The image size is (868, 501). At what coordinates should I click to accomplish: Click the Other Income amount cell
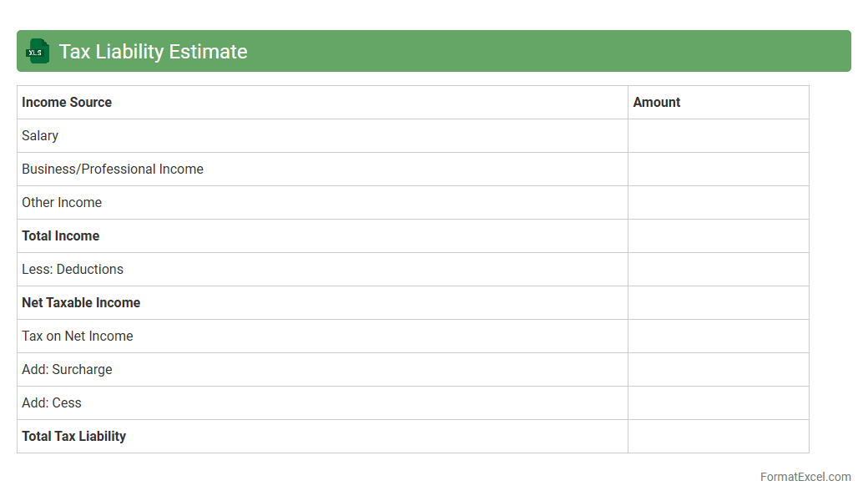click(718, 202)
